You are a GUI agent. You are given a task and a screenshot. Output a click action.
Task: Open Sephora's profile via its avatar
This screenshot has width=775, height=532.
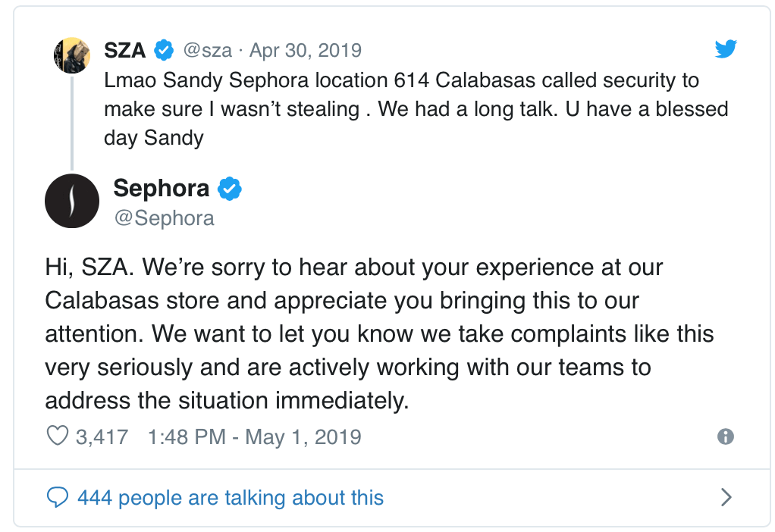pyautogui.click(x=72, y=201)
